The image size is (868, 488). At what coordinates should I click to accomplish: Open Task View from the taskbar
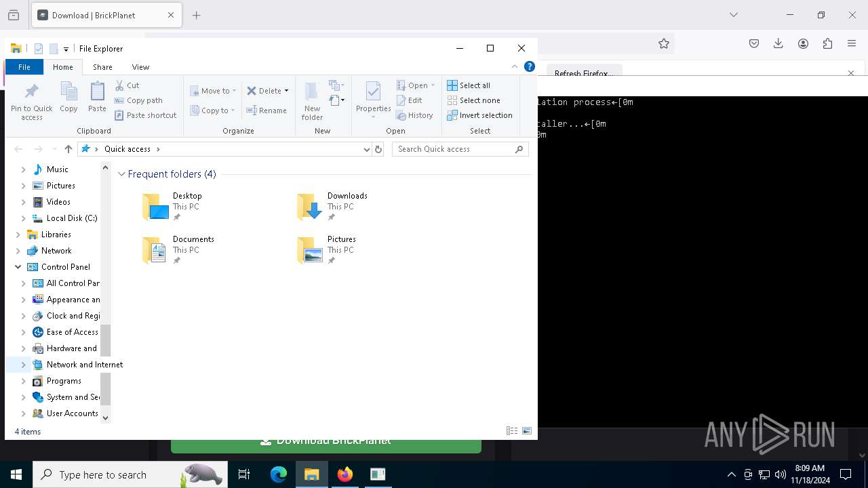click(244, 474)
